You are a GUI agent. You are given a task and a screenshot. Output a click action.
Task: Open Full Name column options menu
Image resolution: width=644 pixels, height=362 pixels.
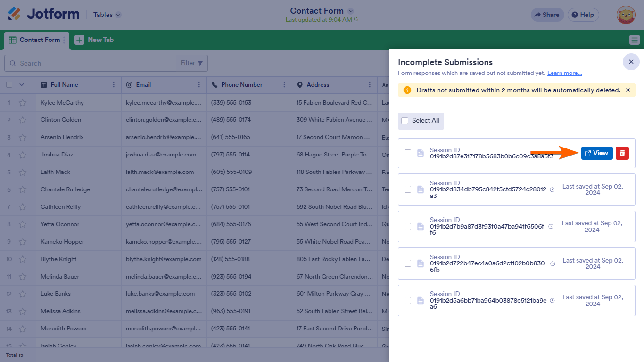[x=114, y=85]
